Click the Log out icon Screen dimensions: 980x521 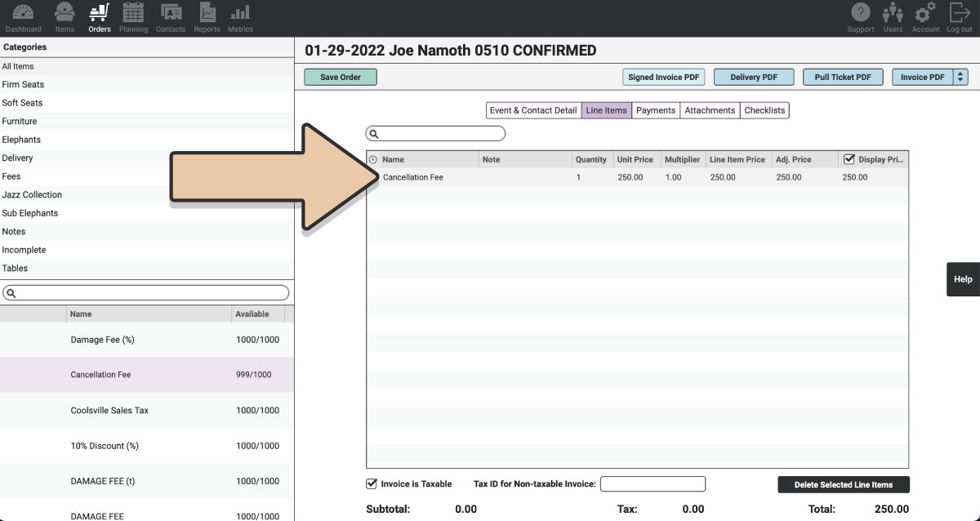click(x=960, y=13)
